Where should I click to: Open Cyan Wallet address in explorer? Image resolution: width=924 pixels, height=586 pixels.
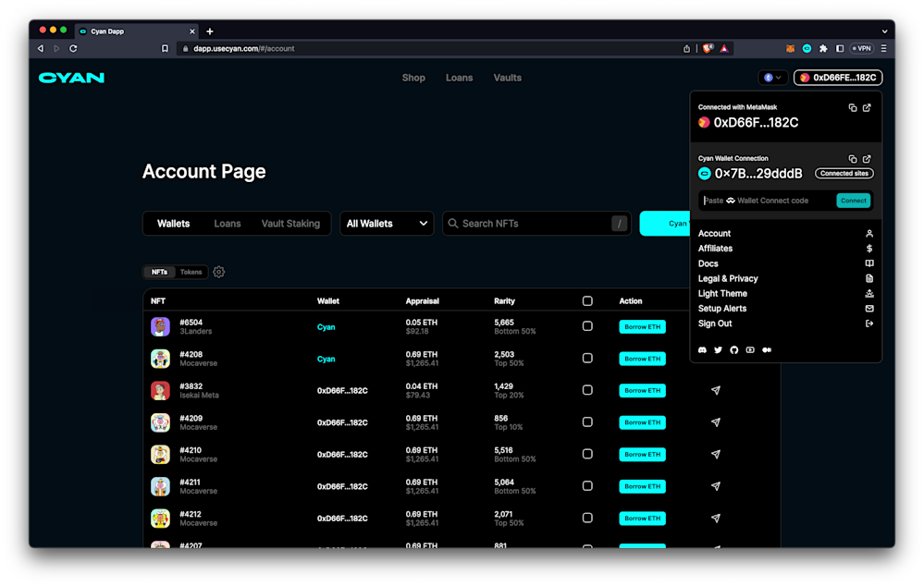[867, 159]
